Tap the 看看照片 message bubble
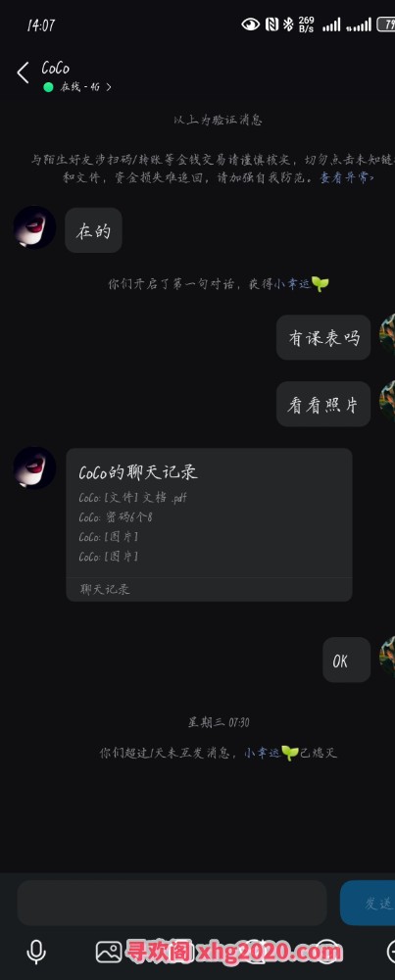This screenshot has height=980, width=395. click(x=323, y=405)
